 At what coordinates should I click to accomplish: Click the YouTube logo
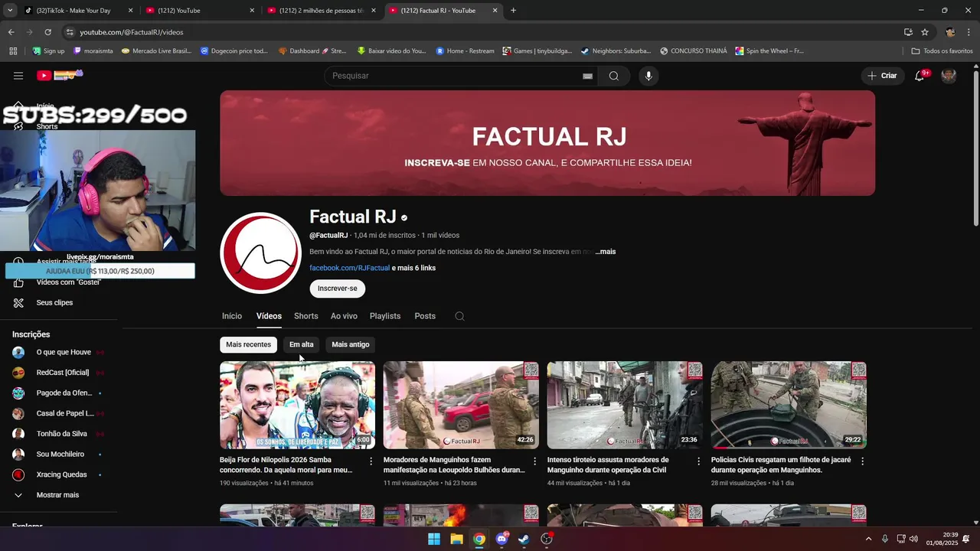click(x=60, y=75)
